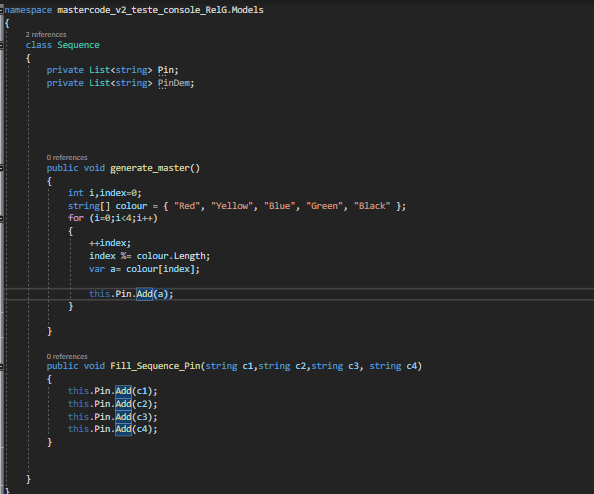Viewport: 594px width, 494px height.
Task: Click the namespace name mastercode_v2_teste_console_RelG.Models
Action: coord(160,10)
